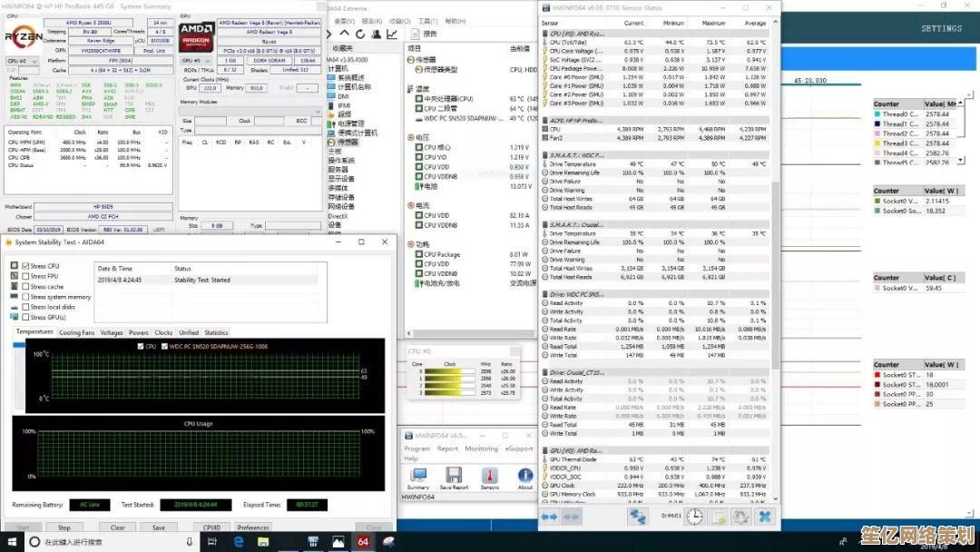Open the GPU #0 selector dropdown
The image size is (980, 552).
(196, 61)
